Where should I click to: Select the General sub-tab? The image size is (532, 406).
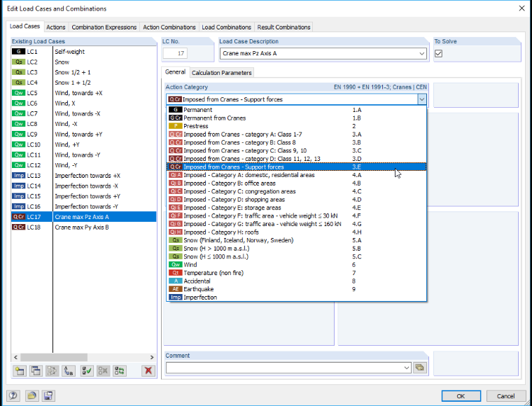(x=175, y=72)
